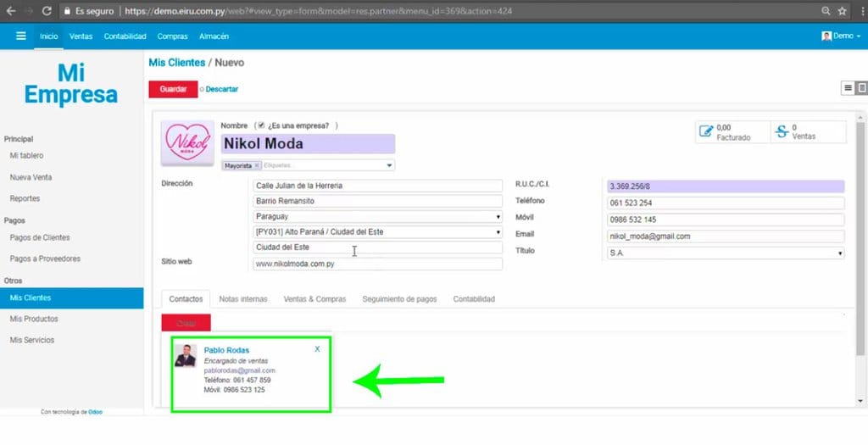
Task: Open the Título S.A. dropdown
Action: [x=726, y=253]
